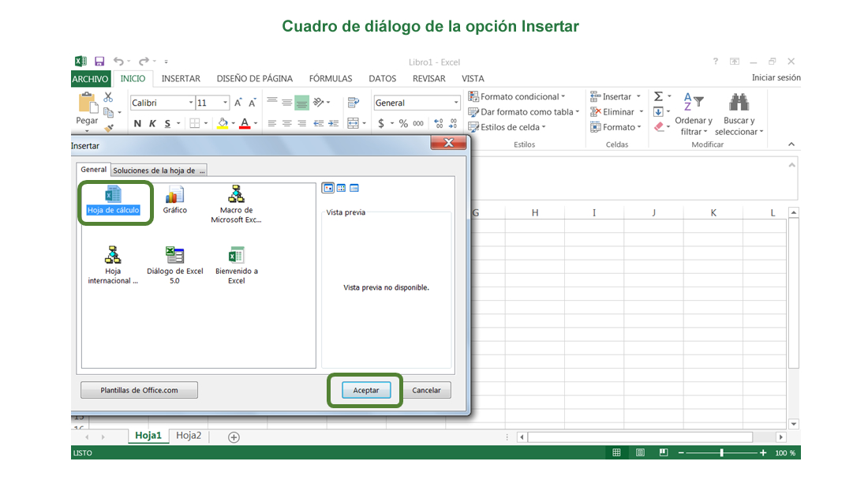Click the Pegar paste icon
The width and height of the screenshot is (868, 480).
point(87,103)
